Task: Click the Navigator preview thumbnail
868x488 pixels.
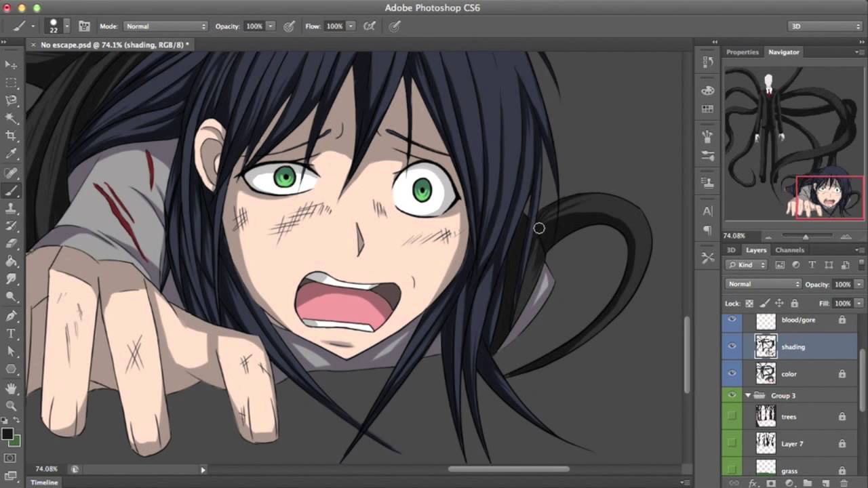Action: 794,143
